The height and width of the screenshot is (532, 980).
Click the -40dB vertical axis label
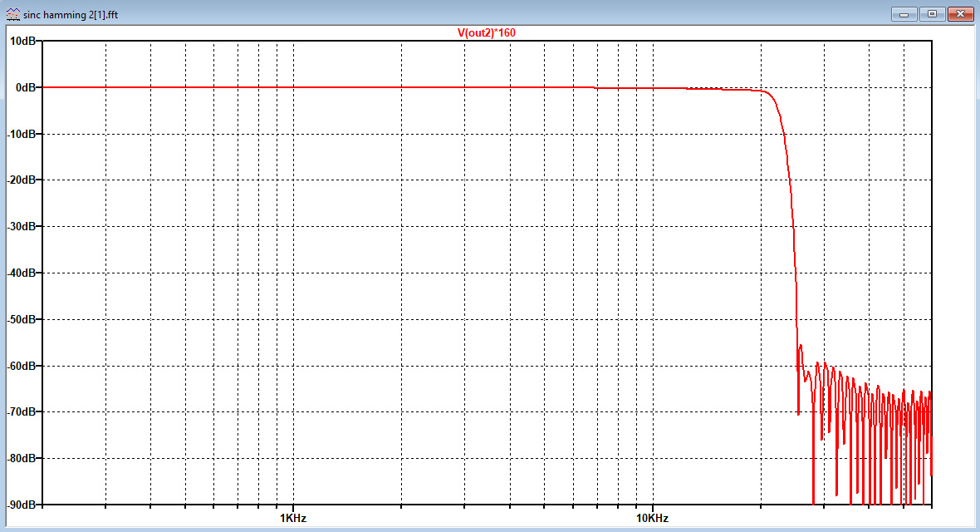click(22, 273)
